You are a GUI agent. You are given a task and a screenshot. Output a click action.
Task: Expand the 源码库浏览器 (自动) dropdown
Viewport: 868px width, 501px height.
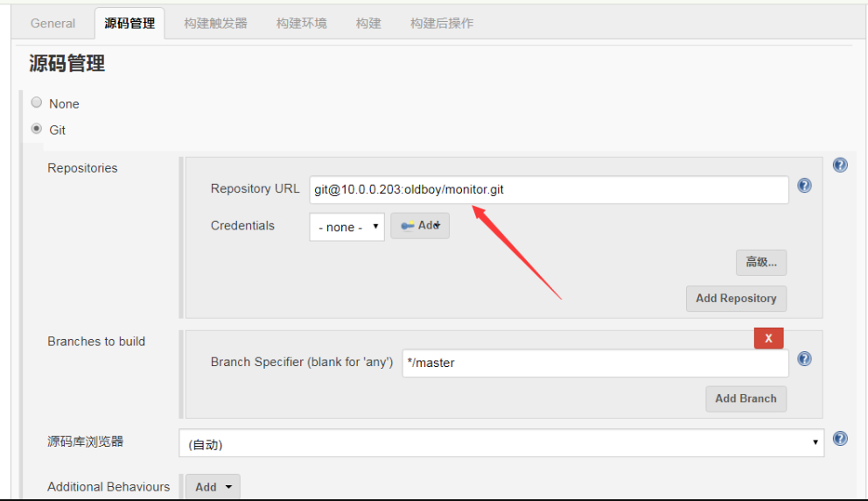[501, 443]
